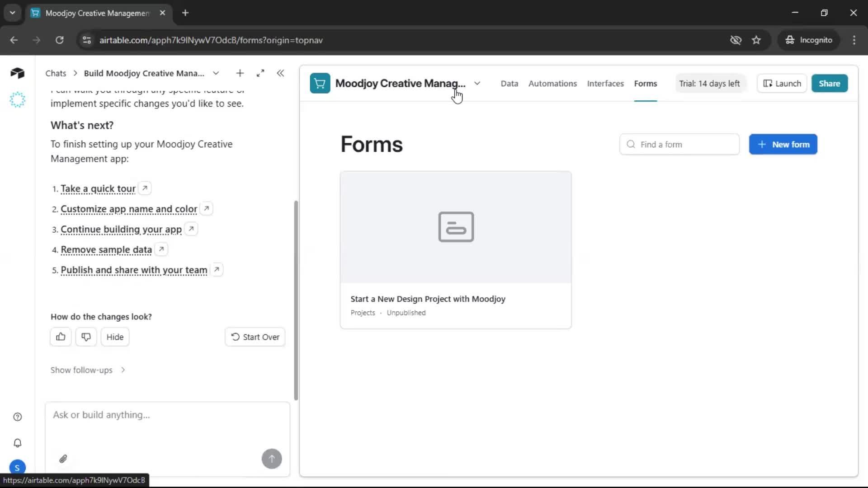Go back in browser history

coord(14,40)
